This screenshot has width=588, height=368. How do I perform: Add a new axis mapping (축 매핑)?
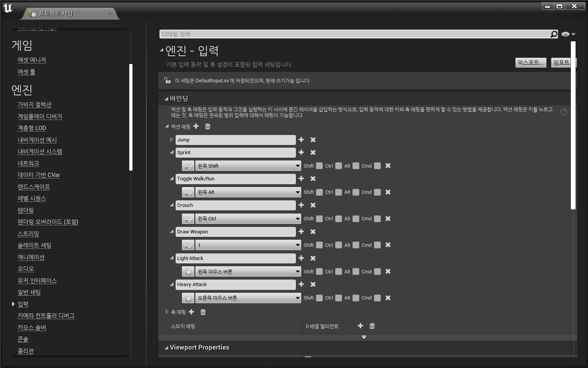coord(191,312)
